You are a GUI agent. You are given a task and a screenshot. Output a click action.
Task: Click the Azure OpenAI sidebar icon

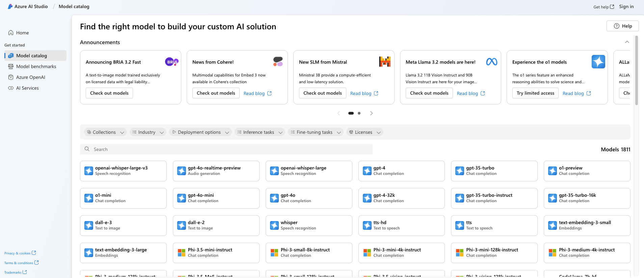[11, 77]
